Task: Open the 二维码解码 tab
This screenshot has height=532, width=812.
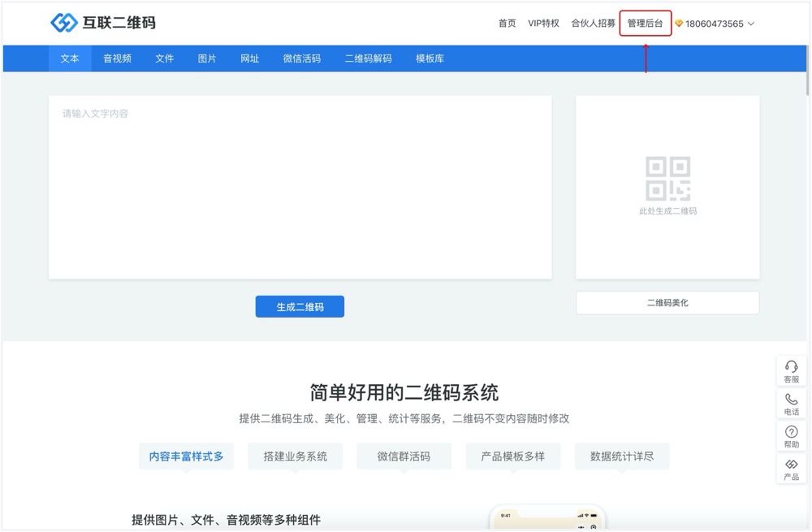Action: [368, 58]
